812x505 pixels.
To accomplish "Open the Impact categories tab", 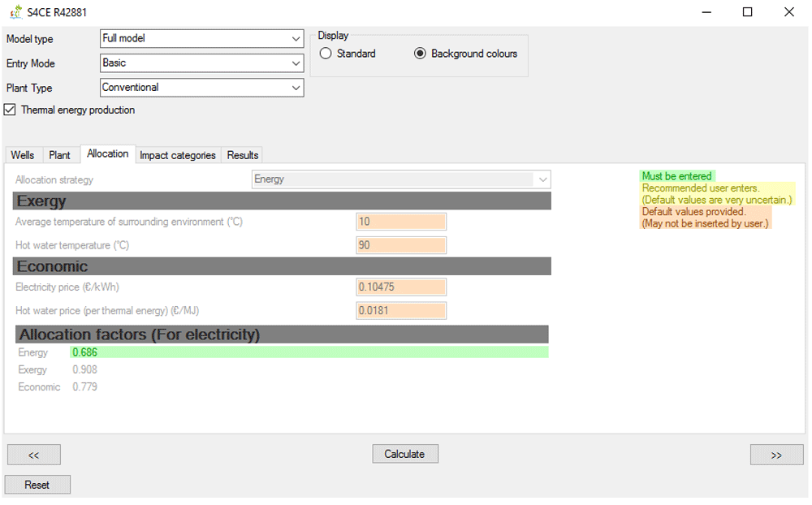I will coord(178,155).
